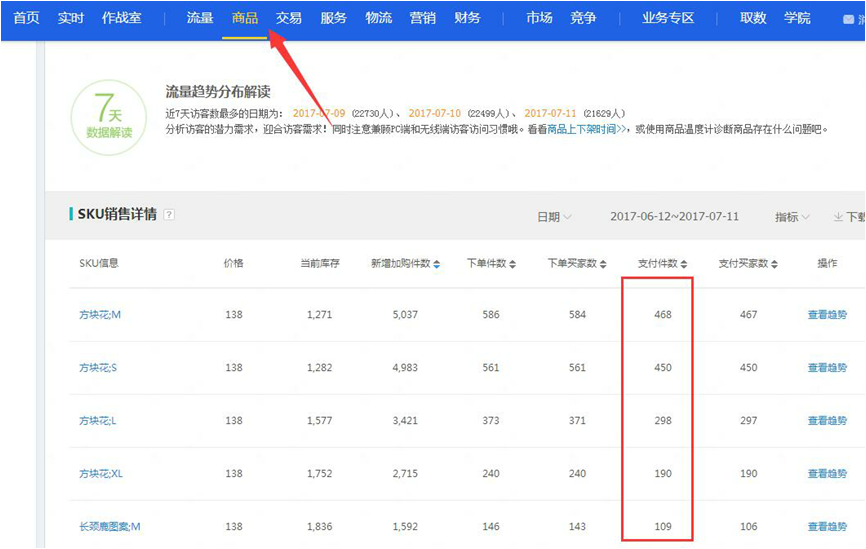Select the 作战室 menu item
This screenshot has width=866, height=549.
[122, 18]
